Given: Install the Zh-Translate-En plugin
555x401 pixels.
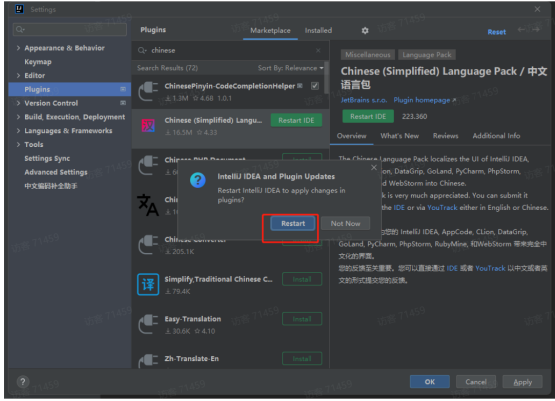Looking at the screenshot, I should tap(302, 359).
